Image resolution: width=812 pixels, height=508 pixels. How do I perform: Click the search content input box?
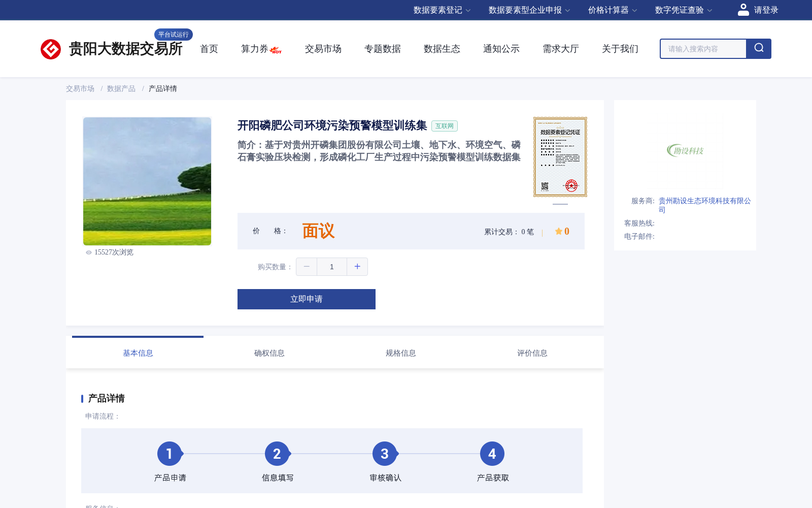click(703, 49)
